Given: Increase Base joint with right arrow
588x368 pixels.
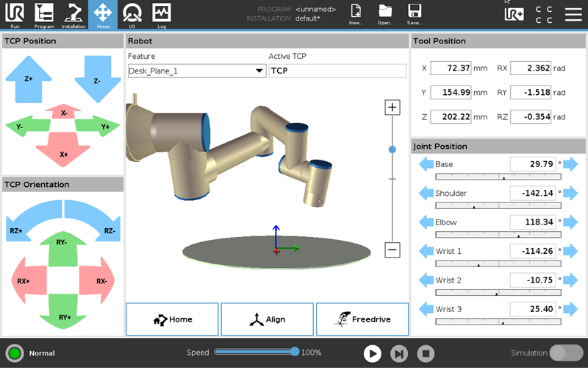Looking at the screenshot, I should (570, 164).
